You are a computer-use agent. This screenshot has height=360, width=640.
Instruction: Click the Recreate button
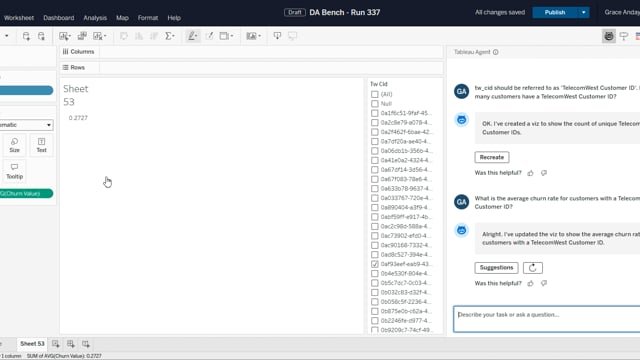click(x=492, y=157)
